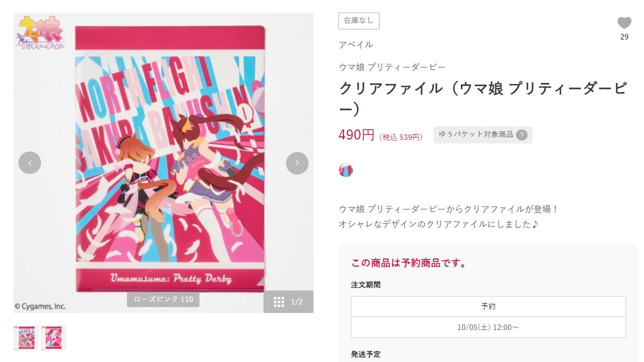The width and height of the screenshot is (644, 362).
Task: Select the rose pink color swatch
Action: pyautogui.click(x=345, y=170)
